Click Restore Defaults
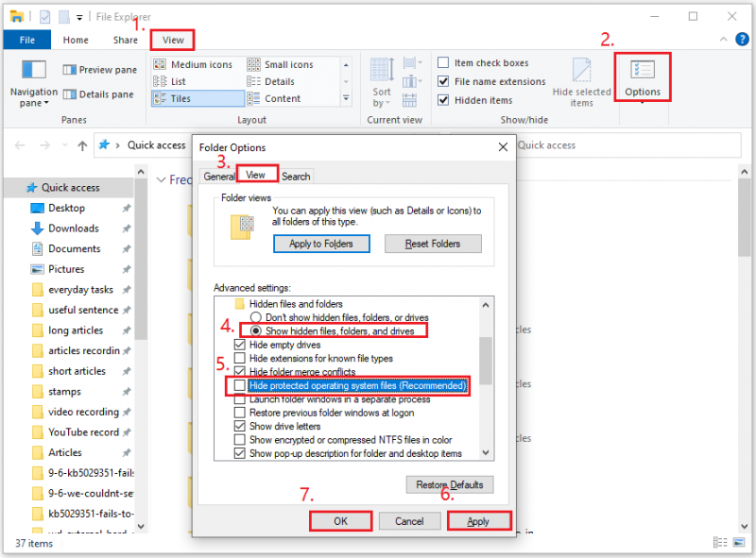This screenshot has width=756, height=558. (450, 484)
